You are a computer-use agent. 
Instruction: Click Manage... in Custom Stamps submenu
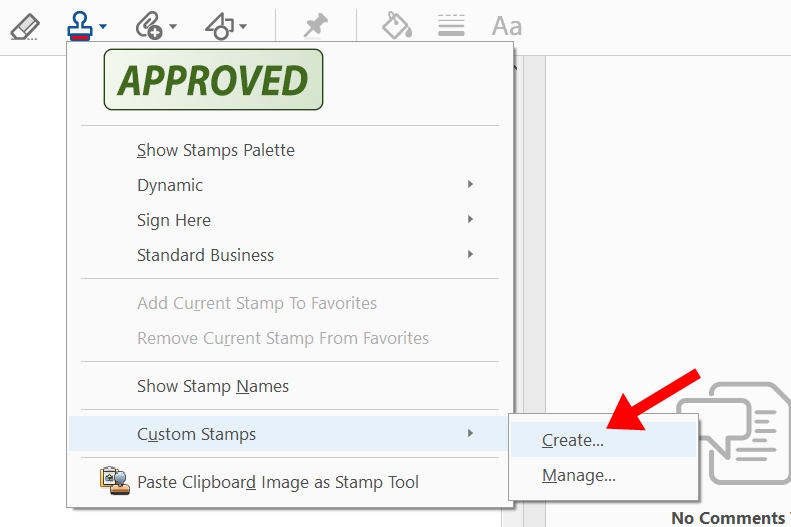pos(579,475)
